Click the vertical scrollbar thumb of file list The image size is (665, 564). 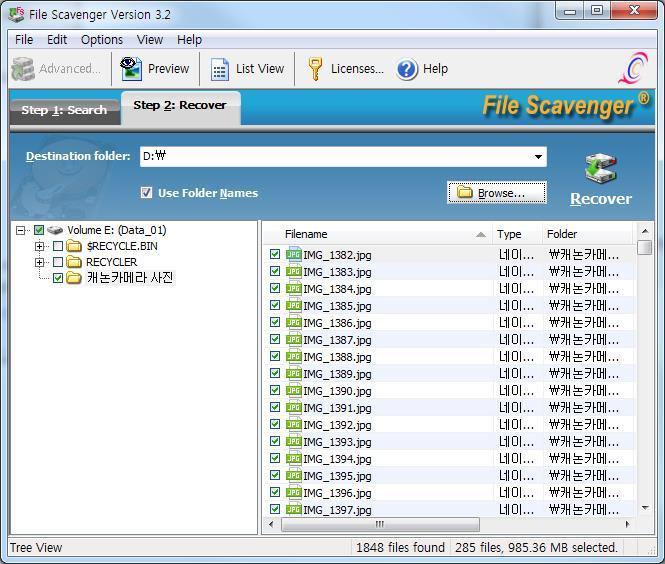coord(645,247)
